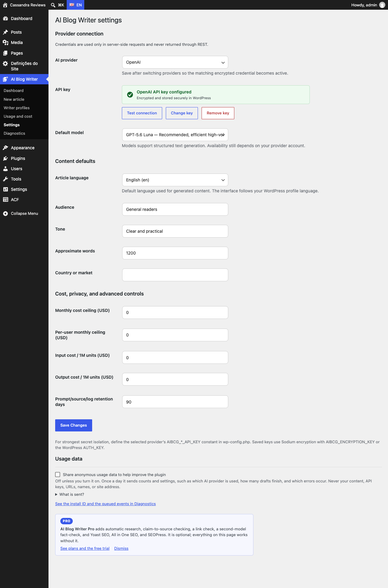Click the Settings sliders icon in sidebar

(5, 189)
